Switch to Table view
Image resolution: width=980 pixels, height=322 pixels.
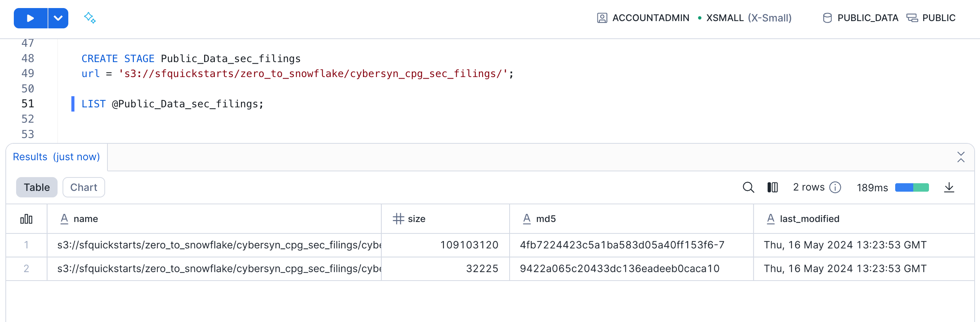[x=37, y=187]
